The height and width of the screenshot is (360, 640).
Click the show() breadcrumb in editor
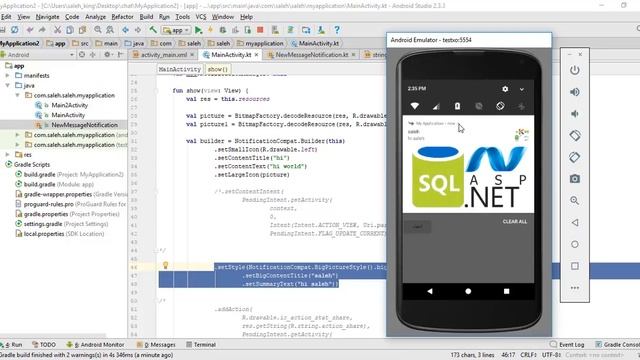(x=218, y=69)
